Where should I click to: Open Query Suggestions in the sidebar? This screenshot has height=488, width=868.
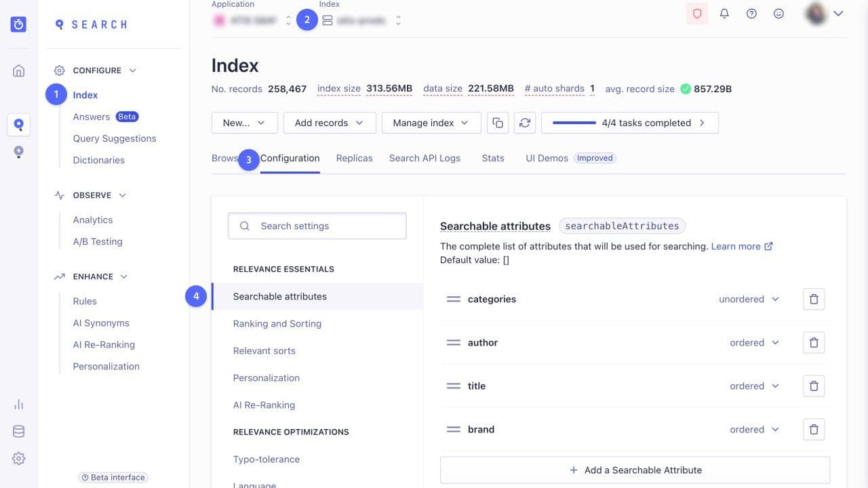coord(115,138)
